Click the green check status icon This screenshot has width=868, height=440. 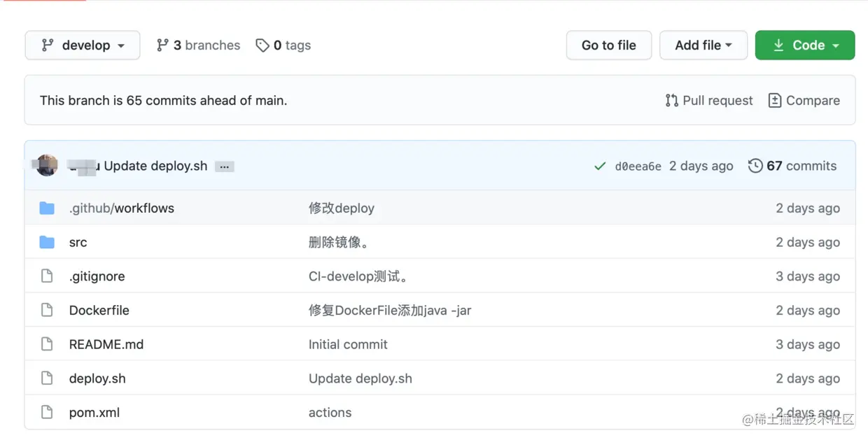[x=600, y=166]
